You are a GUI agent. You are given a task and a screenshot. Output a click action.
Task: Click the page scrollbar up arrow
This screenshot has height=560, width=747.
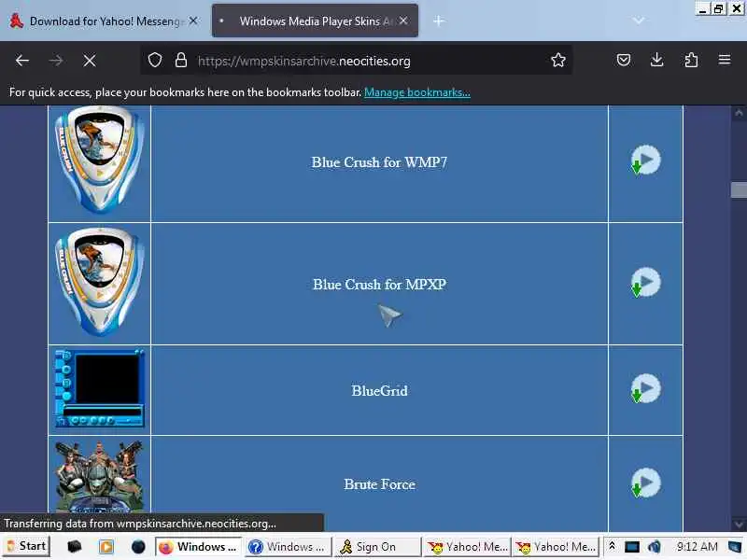tap(739, 113)
